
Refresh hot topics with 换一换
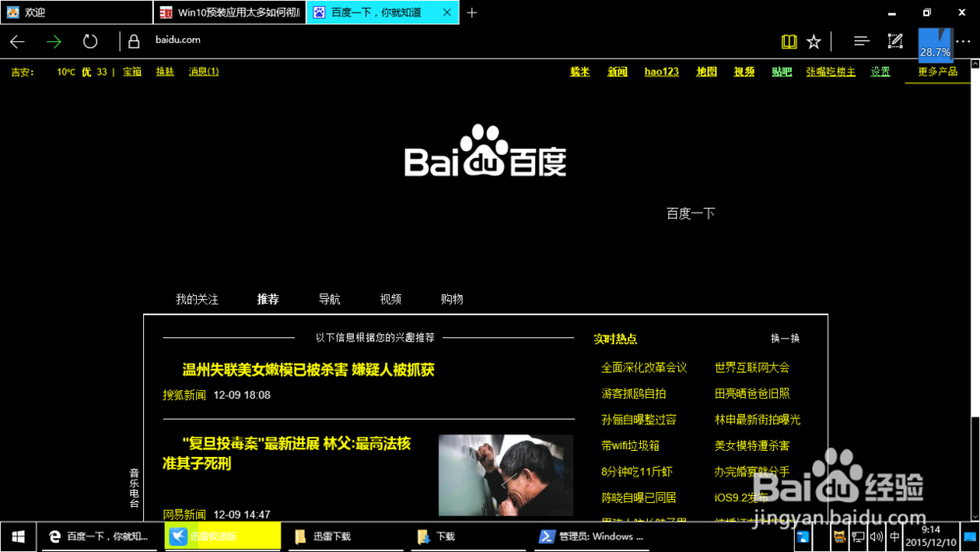(x=785, y=338)
